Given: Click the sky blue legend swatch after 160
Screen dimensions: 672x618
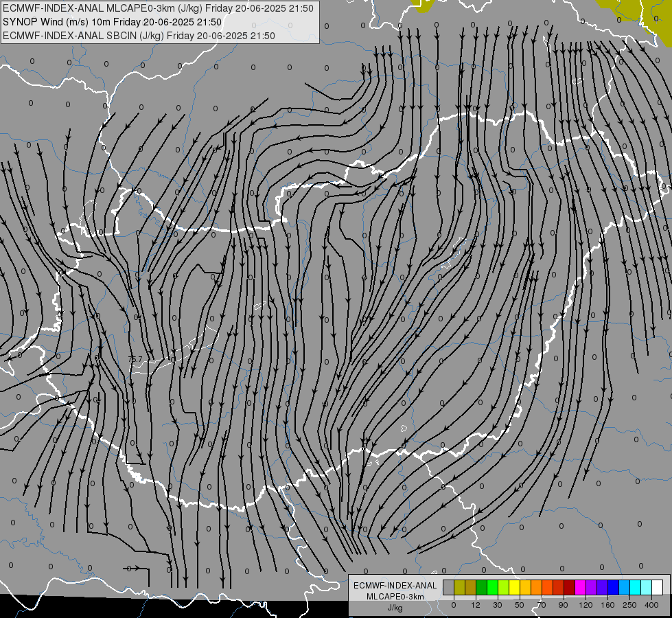Looking at the screenshot, I should pos(625,587).
